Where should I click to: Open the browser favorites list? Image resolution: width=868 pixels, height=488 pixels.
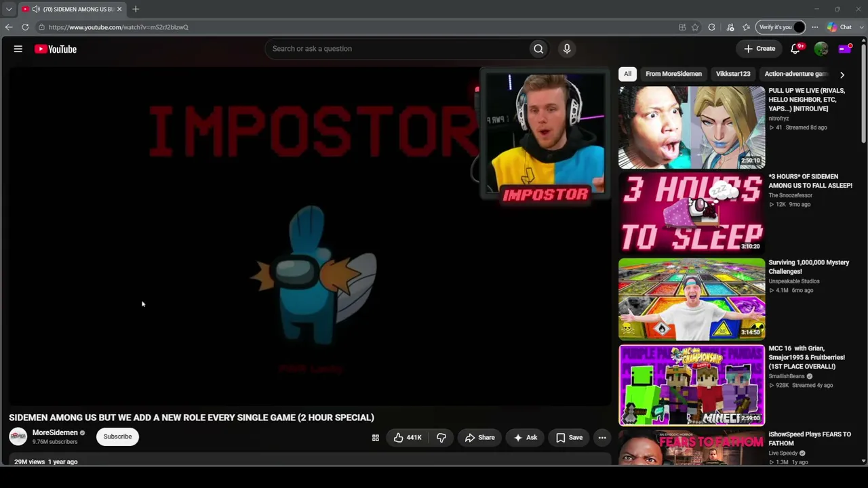coord(746,27)
